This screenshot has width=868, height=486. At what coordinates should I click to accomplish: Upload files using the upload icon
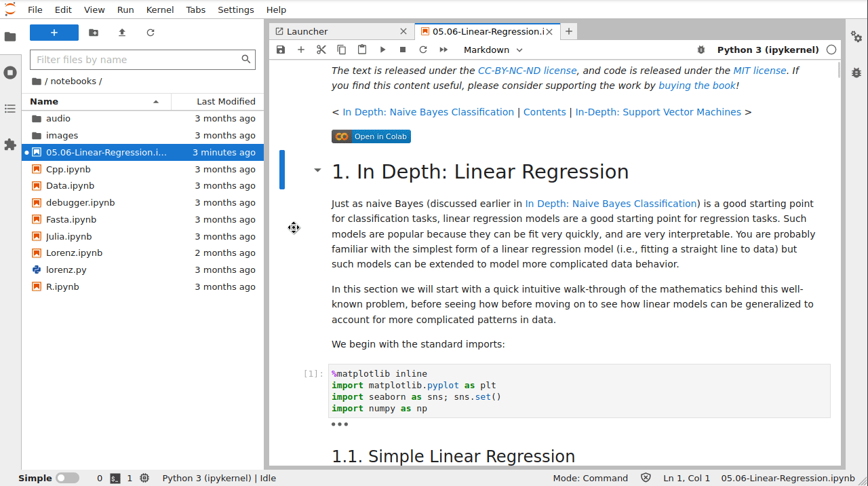[122, 33]
